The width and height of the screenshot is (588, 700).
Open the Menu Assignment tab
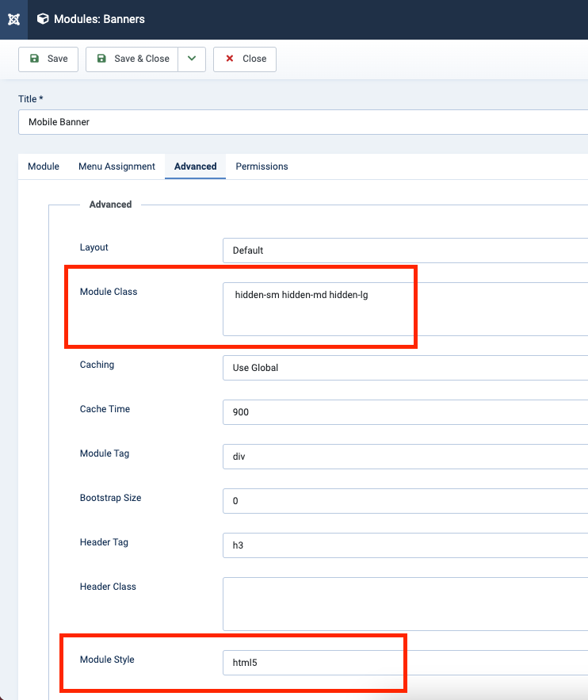116,166
